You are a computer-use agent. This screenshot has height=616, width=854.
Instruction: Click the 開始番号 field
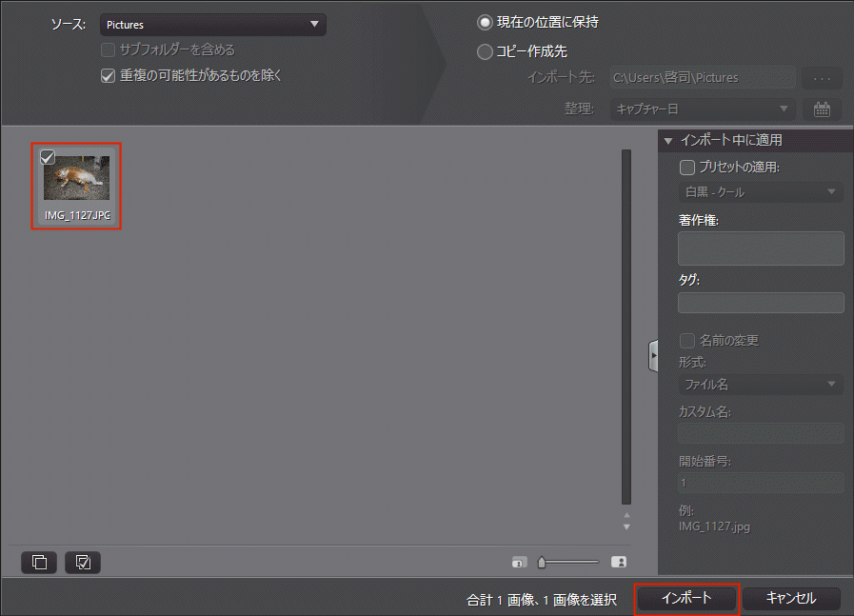tap(761, 483)
